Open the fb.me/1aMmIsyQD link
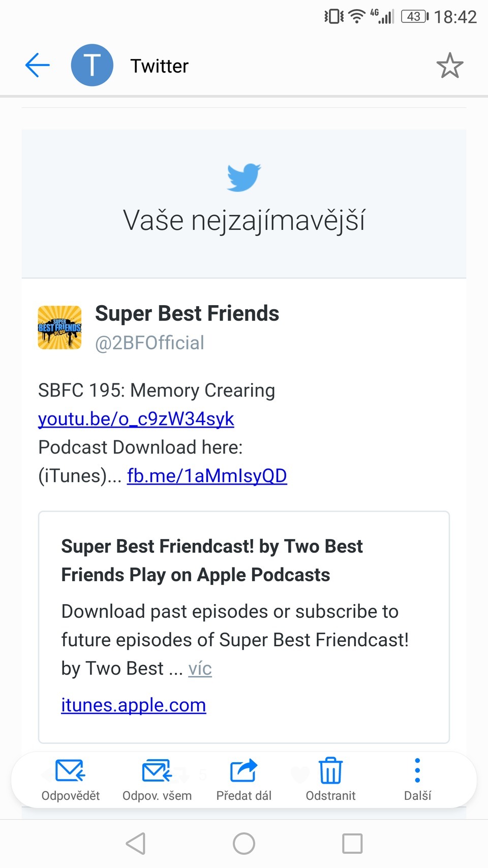 tap(207, 475)
